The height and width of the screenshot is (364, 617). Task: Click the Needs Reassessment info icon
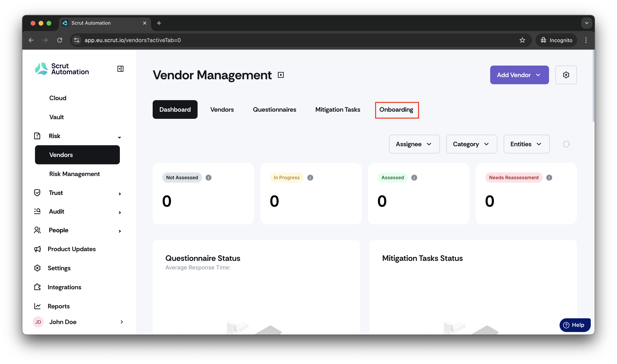[x=549, y=178]
